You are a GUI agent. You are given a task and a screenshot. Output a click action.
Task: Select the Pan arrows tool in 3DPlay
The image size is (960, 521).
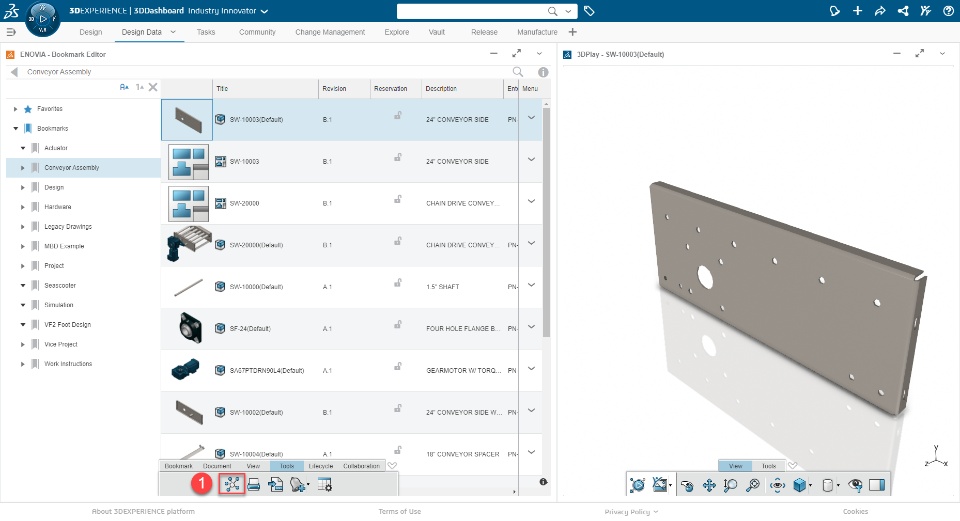(709, 485)
